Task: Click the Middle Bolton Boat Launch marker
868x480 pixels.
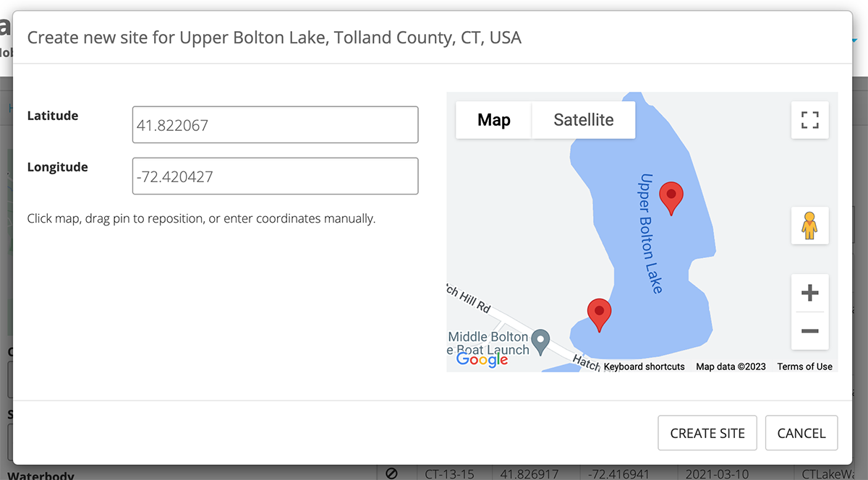Action: [541, 339]
